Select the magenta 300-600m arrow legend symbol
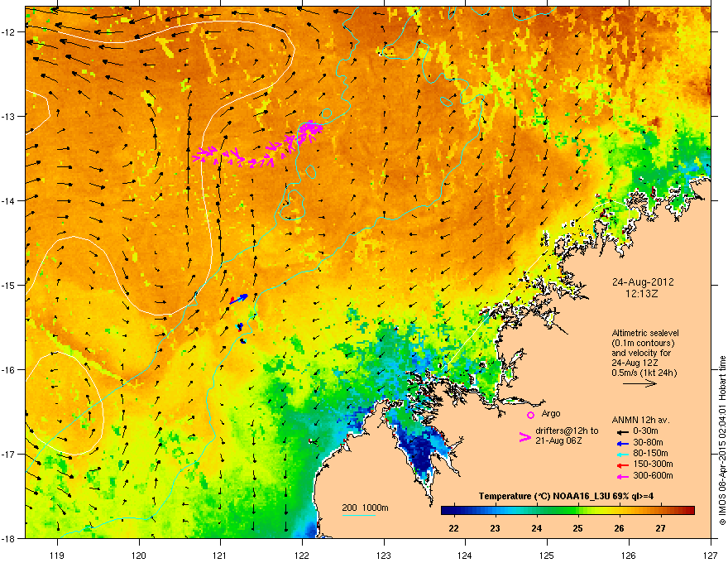The width and height of the screenshot is (728, 563). point(622,476)
